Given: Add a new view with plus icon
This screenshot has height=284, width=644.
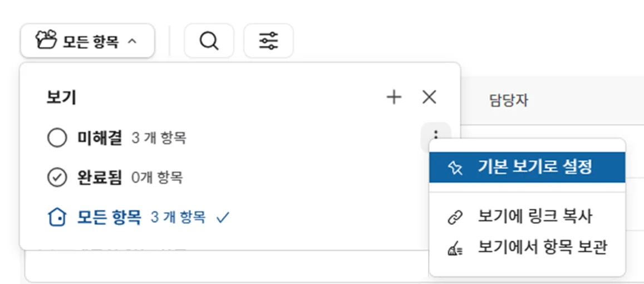Looking at the screenshot, I should pos(394,97).
